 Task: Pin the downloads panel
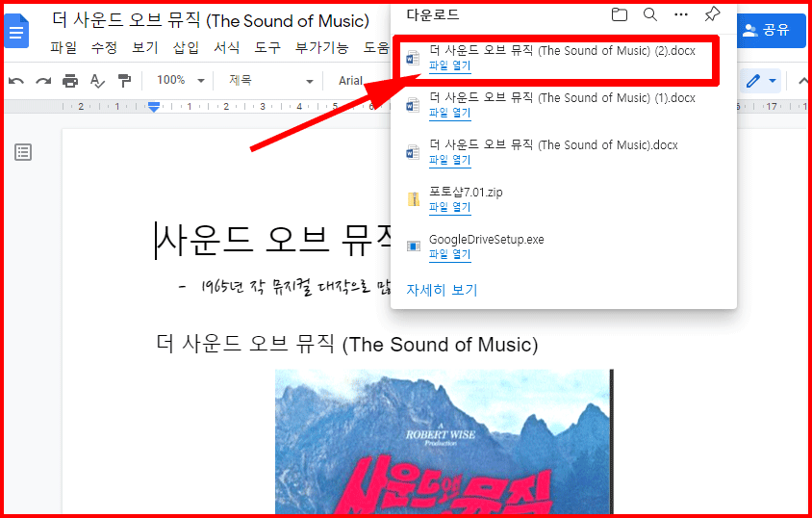pyautogui.click(x=712, y=14)
